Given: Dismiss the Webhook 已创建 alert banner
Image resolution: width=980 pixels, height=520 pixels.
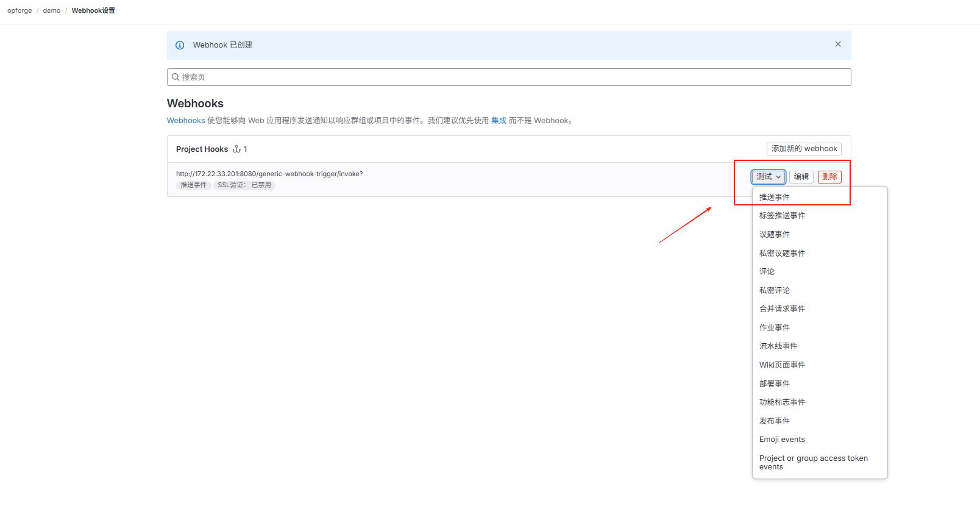Looking at the screenshot, I should tap(838, 45).
